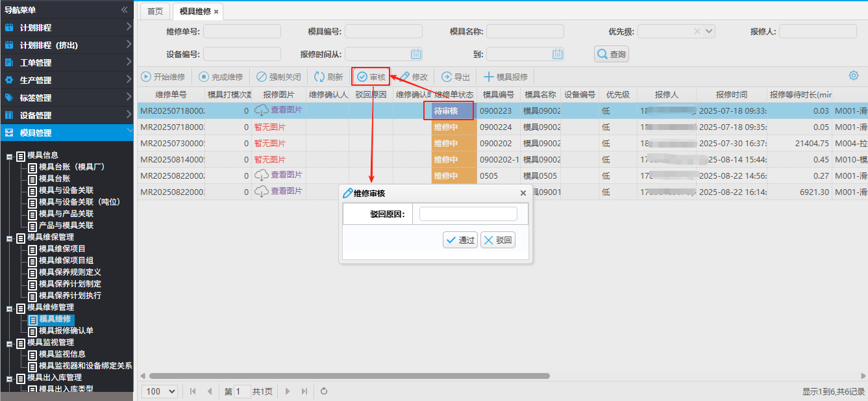Click the Force Close (强制关闭) toolbar icon

pyautogui.click(x=262, y=77)
